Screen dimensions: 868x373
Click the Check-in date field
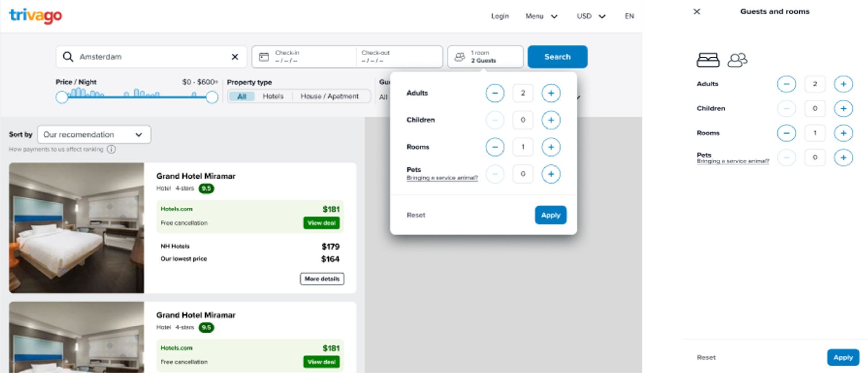(305, 57)
